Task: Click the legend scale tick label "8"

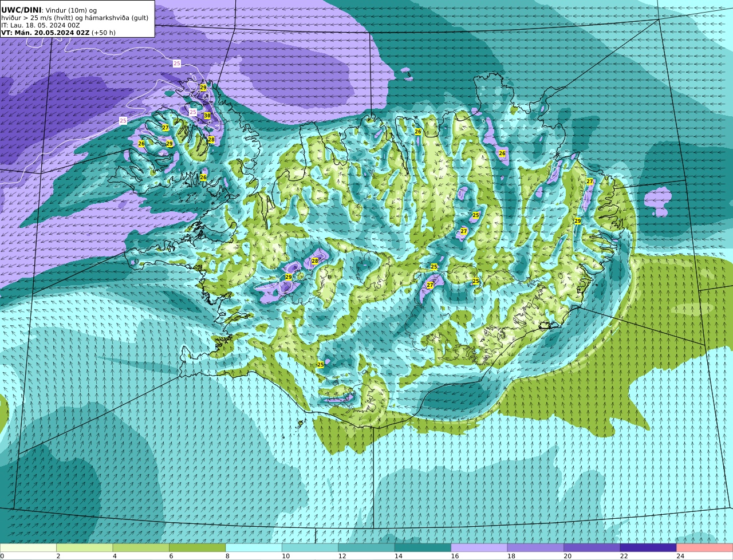Action: [x=227, y=556]
